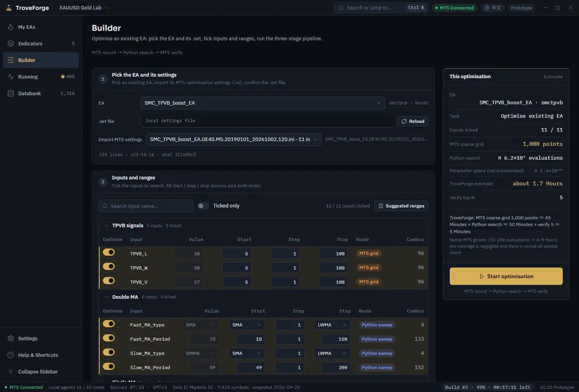Click the TroveForge logo icon
Image resolution: width=579 pixels, height=392 pixels.
pyautogui.click(x=9, y=8)
